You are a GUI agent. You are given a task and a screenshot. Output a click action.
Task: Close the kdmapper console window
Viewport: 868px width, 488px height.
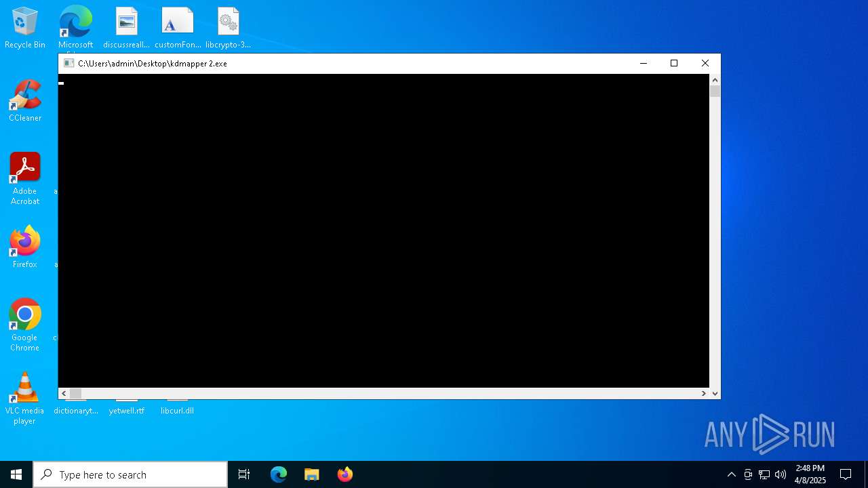[x=705, y=63]
